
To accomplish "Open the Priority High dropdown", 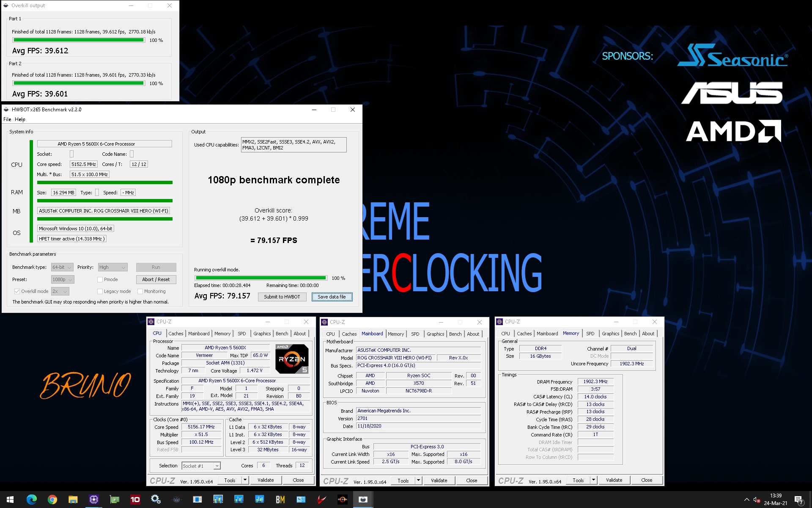I will click(x=112, y=267).
